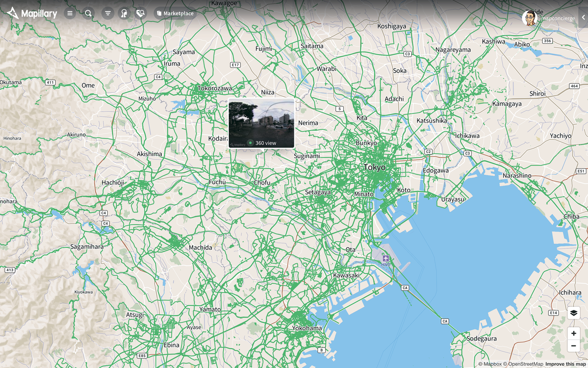This screenshot has width=588, height=368.
Task: Click the Nagareyama label
Action: [453, 50]
